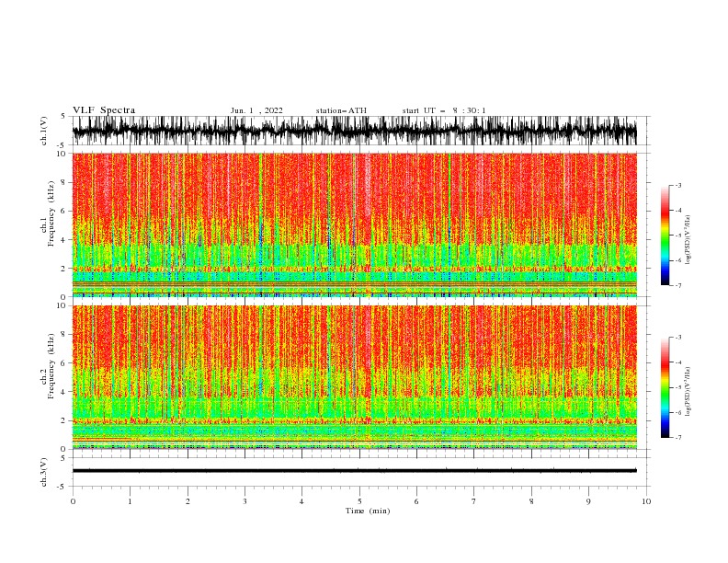This screenshot has height=563, width=728.
Task: Click the ch.1 color bar log(PSD) label
Action: pos(688,240)
